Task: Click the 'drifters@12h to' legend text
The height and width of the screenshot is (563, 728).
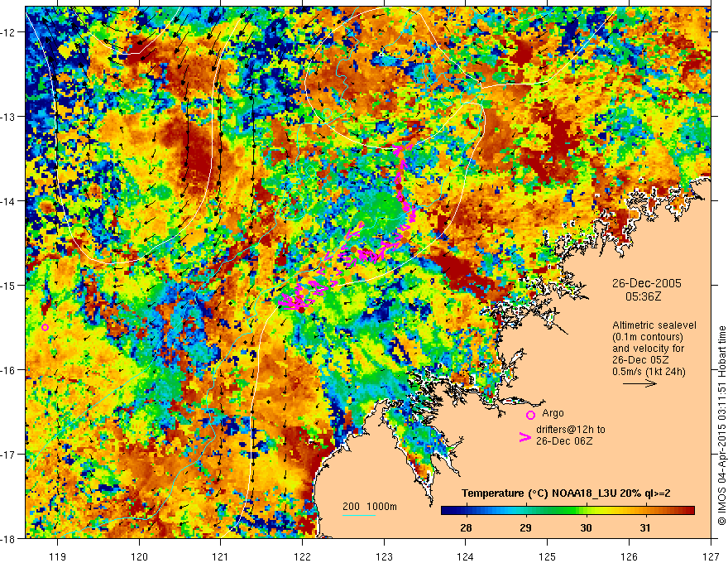Action: pyautogui.click(x=570, y=430)
